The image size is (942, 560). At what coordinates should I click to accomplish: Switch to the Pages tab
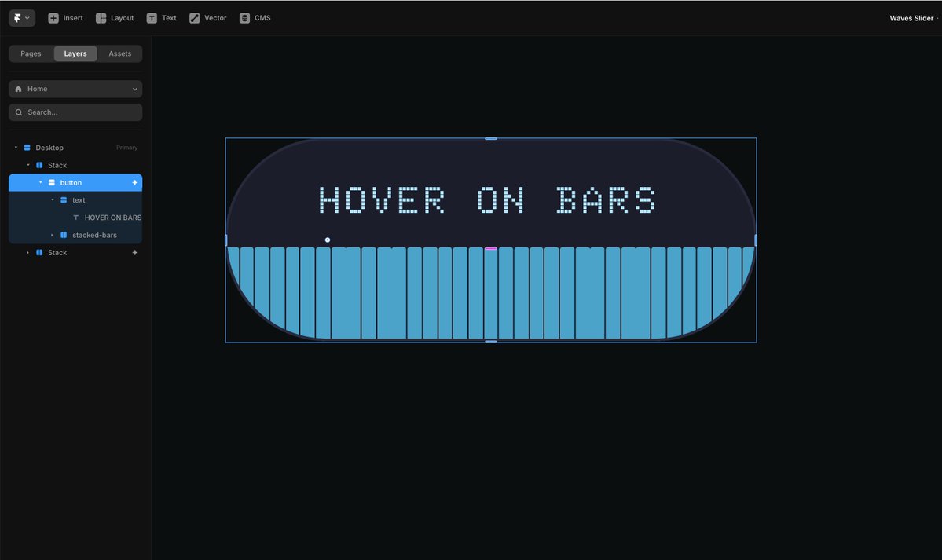pos(30,53)
